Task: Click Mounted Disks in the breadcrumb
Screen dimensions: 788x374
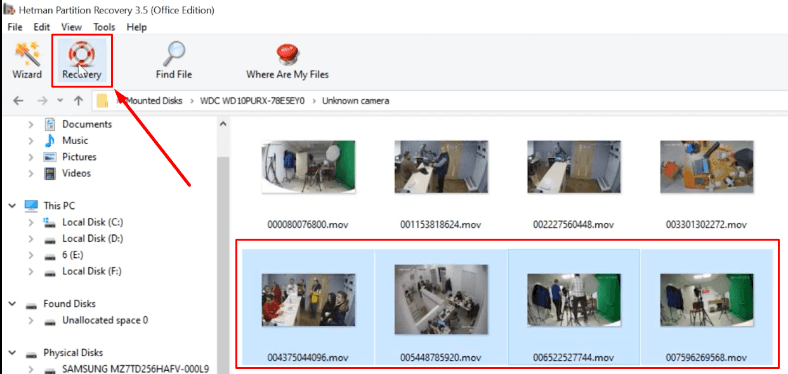Action: 154,101
